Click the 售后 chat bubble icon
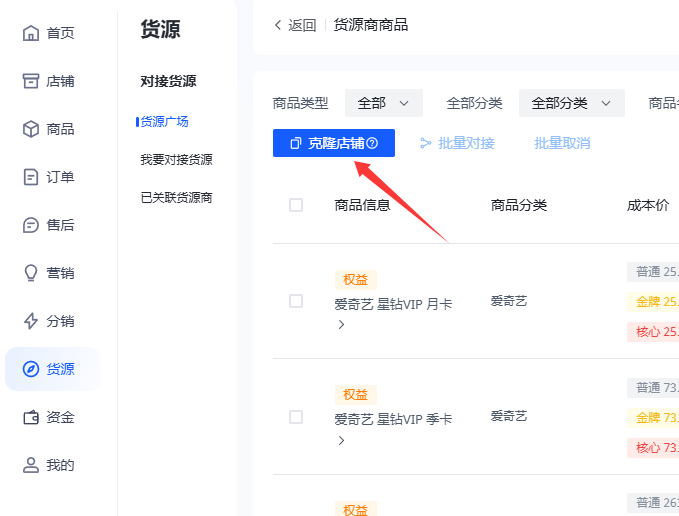 tap(31, 225)
